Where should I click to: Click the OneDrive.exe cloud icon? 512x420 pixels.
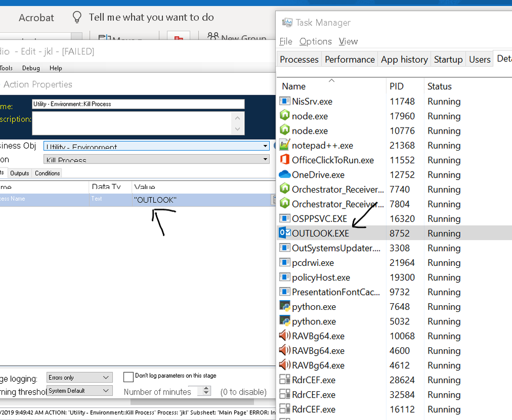point(285,174)
